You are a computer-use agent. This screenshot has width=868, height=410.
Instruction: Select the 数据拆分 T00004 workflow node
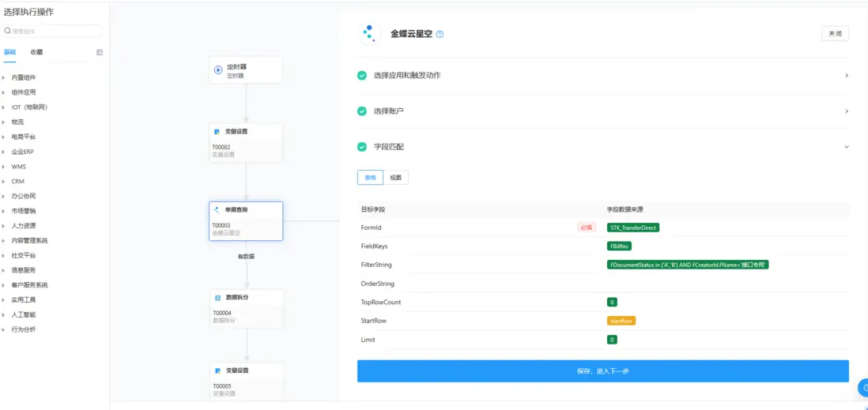pyautogui.click(x=247, y=308)
